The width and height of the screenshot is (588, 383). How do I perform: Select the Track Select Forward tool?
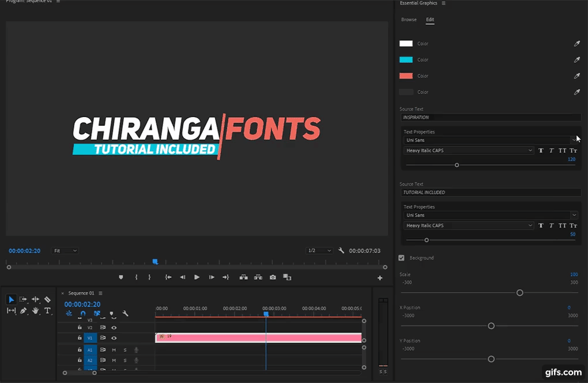[23, 299]
